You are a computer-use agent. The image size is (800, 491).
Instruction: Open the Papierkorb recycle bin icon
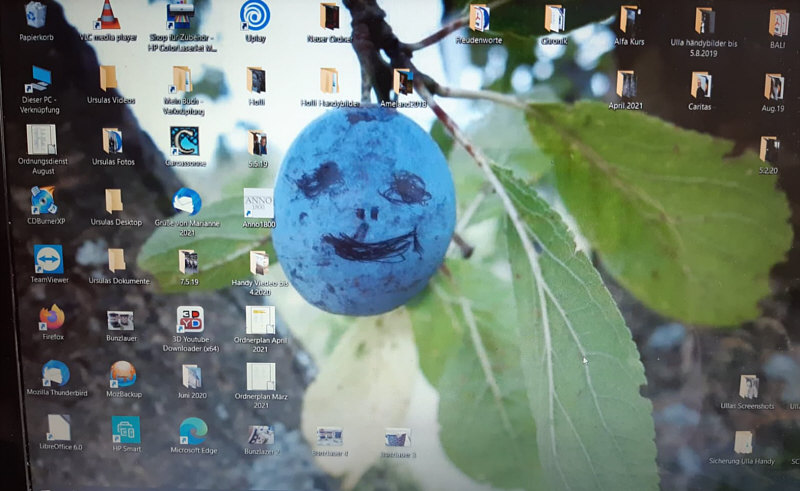pos(36,15)
